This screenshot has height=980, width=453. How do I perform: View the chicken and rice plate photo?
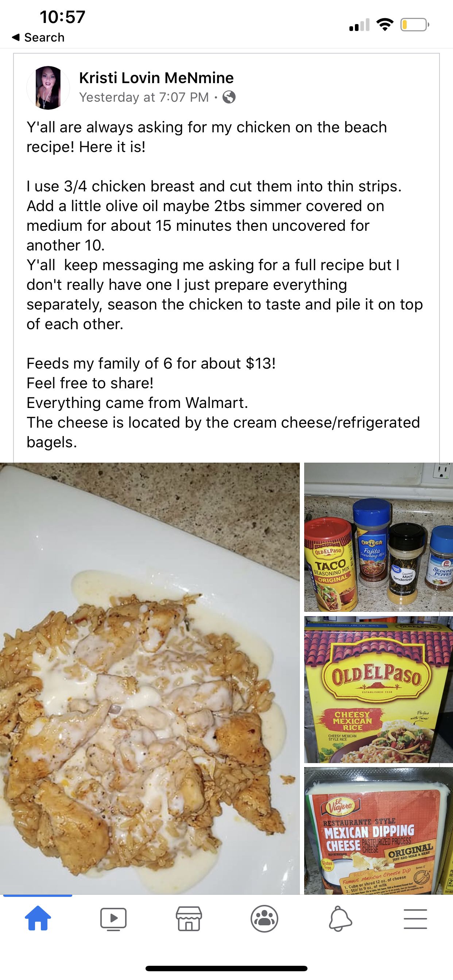coord(150,678)
